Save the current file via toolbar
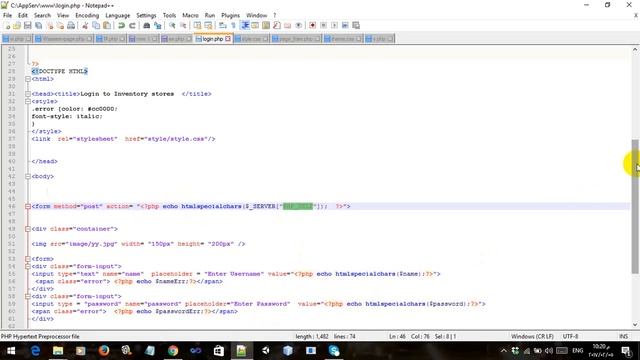The height and width of the screenshot is (360, 640). [28, 25]
